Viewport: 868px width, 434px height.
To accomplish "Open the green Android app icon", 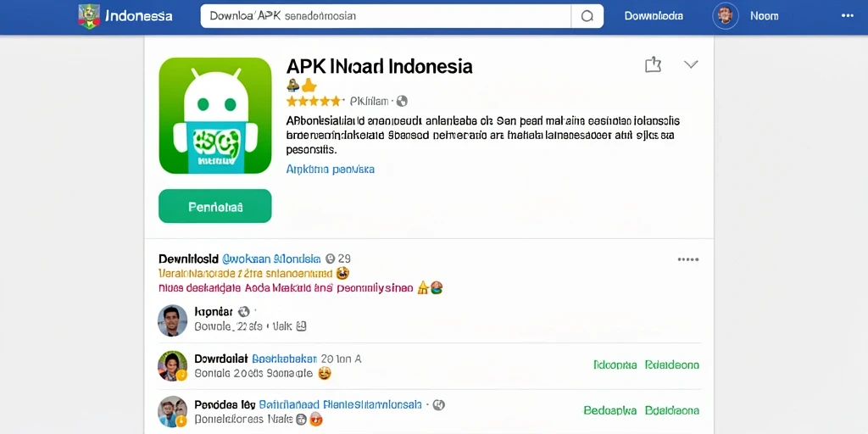I will [215, 115].
